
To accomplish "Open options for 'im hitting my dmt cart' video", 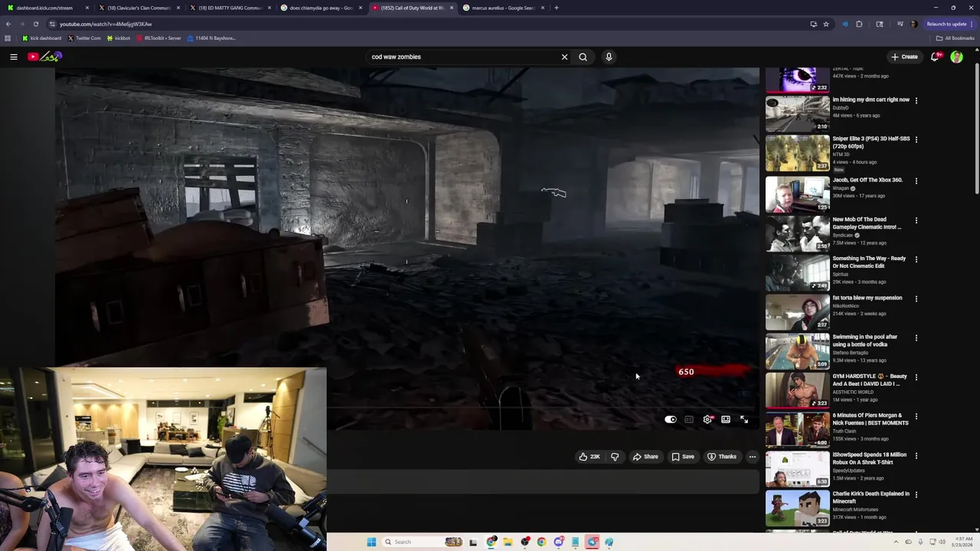I will click(x=916, y=100).
